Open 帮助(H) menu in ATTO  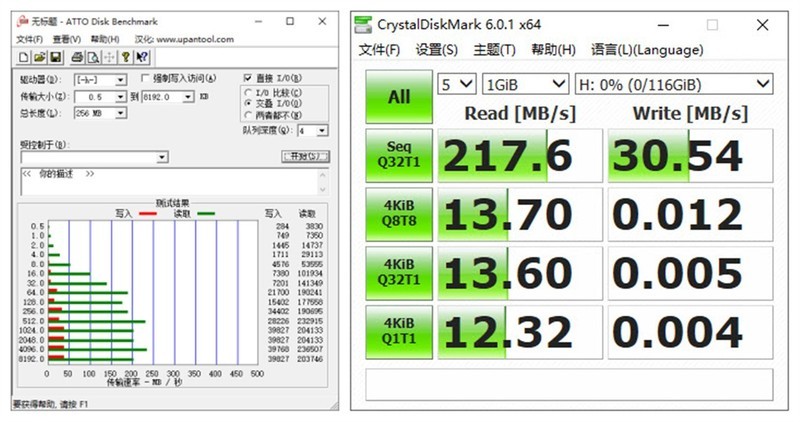tap(105, 39)
